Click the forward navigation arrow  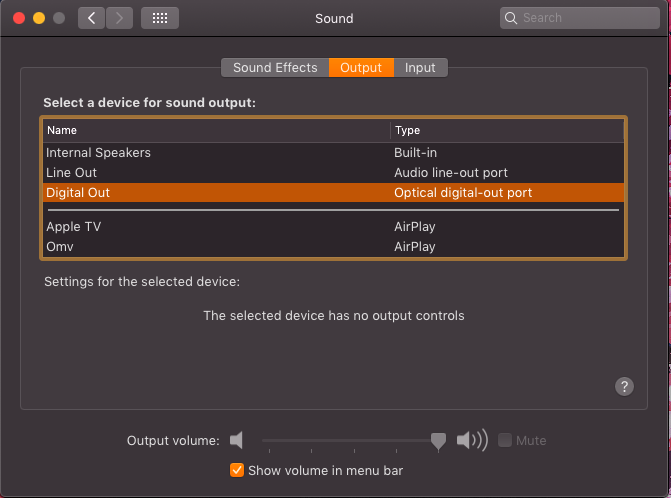point(119,18)
